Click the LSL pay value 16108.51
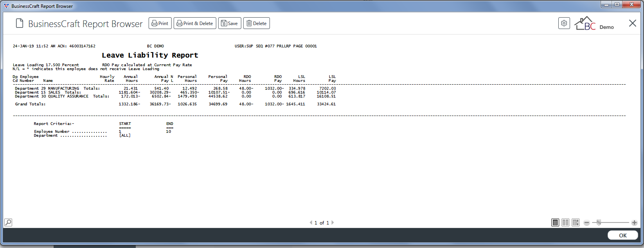 (x=326, y=96)
